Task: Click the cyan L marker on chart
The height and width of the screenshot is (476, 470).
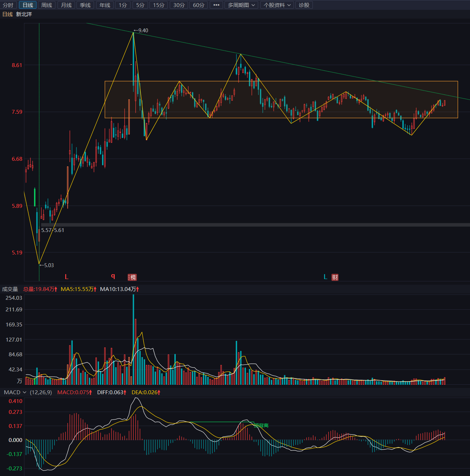Action: click(325, 277)
